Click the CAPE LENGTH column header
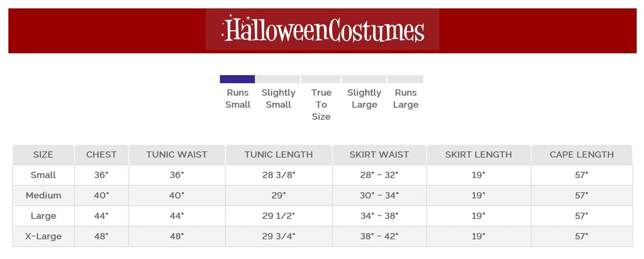The image size is (644, 259). (x=581, y=155)
